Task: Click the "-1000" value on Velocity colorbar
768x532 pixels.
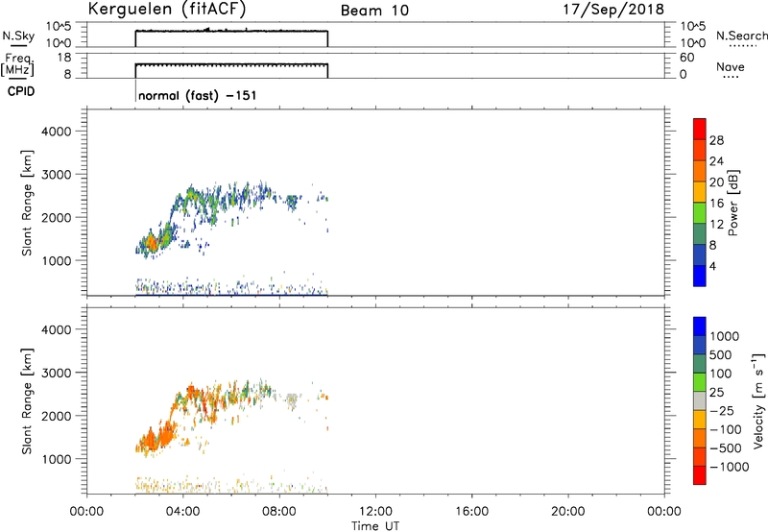Action: [x=729, y=467]
